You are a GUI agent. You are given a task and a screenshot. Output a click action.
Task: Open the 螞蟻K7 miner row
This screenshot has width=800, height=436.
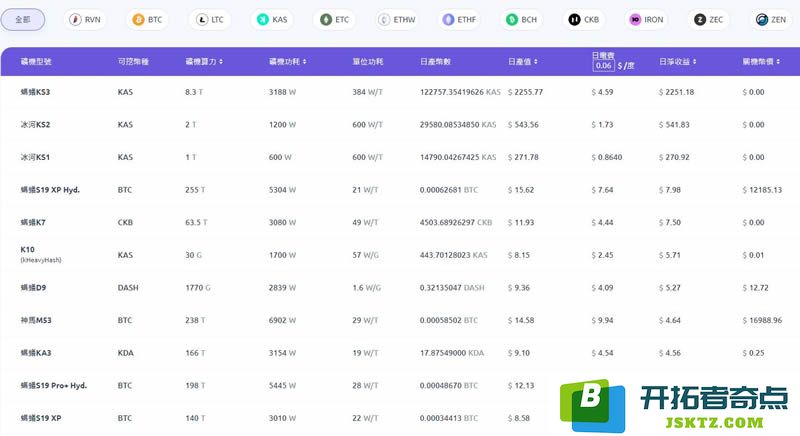(x=400, y=223)
